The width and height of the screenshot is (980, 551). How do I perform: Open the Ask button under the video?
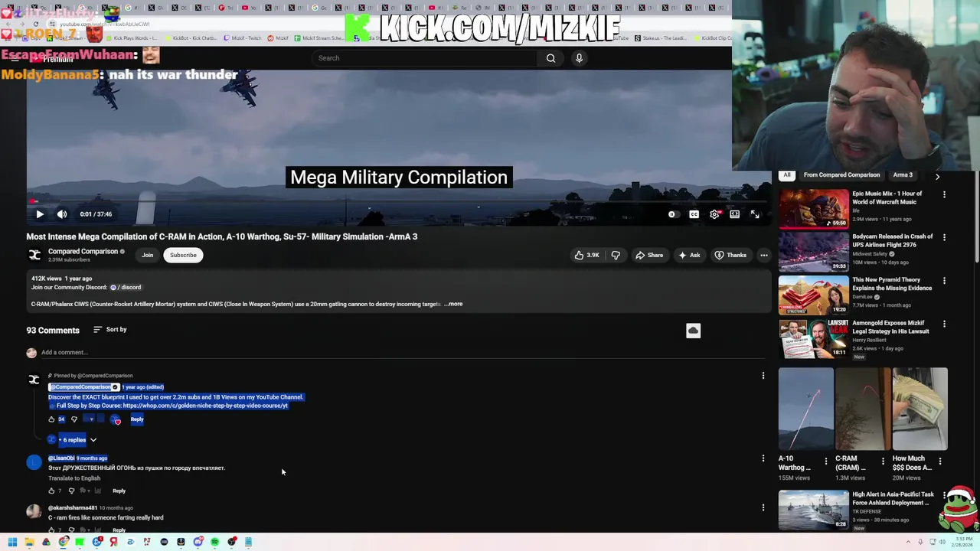click(689, 255)
